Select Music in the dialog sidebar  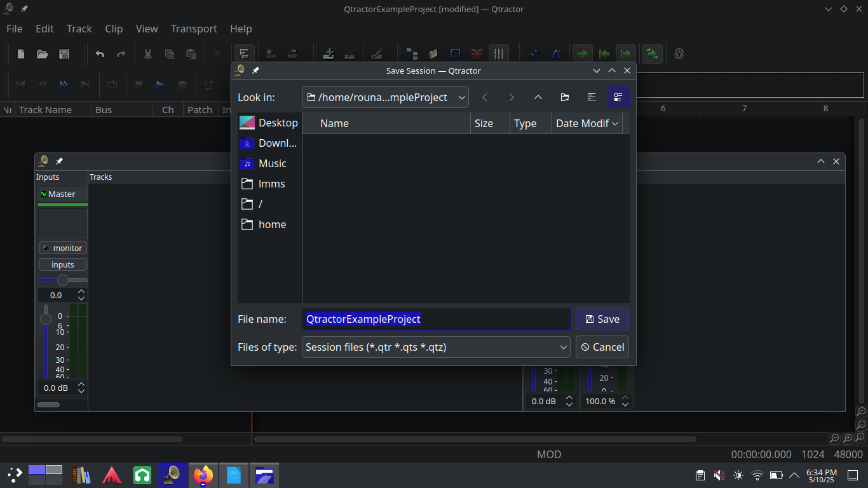(x=269, y=163)
